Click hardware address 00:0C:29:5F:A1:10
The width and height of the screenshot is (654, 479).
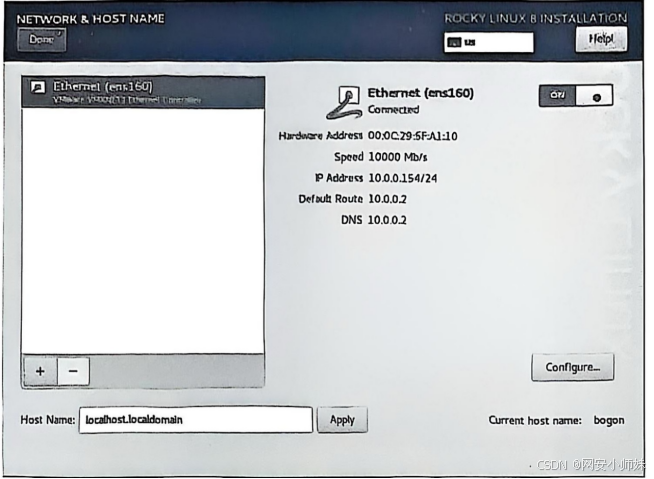click(413, 136)
